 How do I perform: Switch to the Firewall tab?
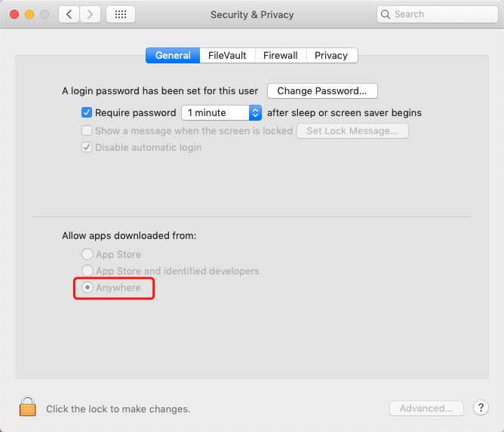(281, 56)
